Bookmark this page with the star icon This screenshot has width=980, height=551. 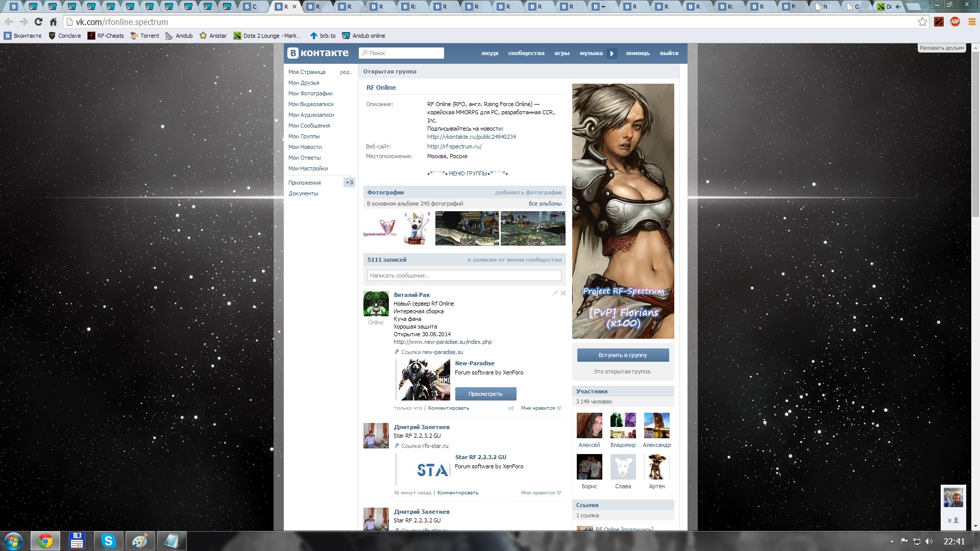[x=922, y=22]
